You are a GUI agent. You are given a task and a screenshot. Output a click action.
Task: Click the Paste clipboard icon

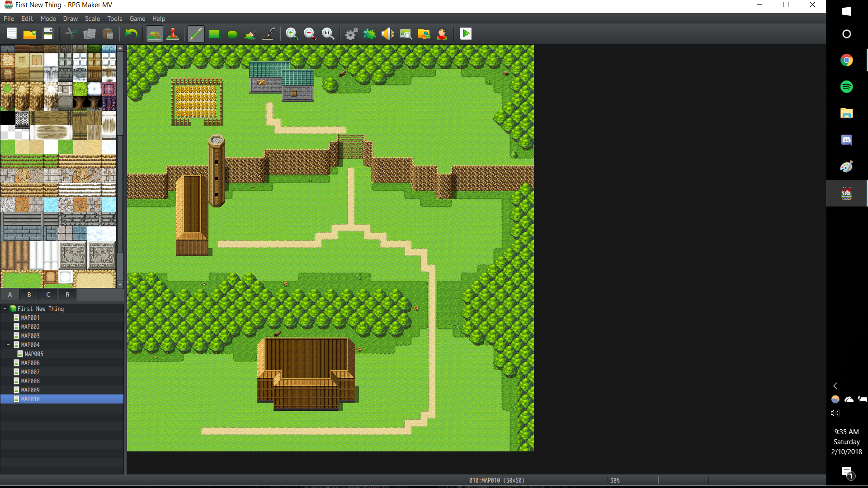coord(108,34)
